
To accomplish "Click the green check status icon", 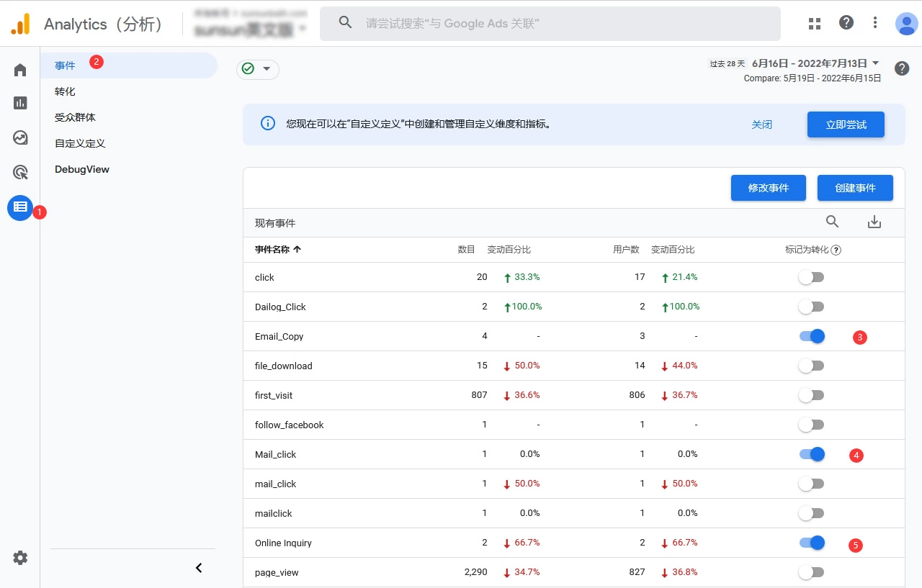I will click(248, 68).
